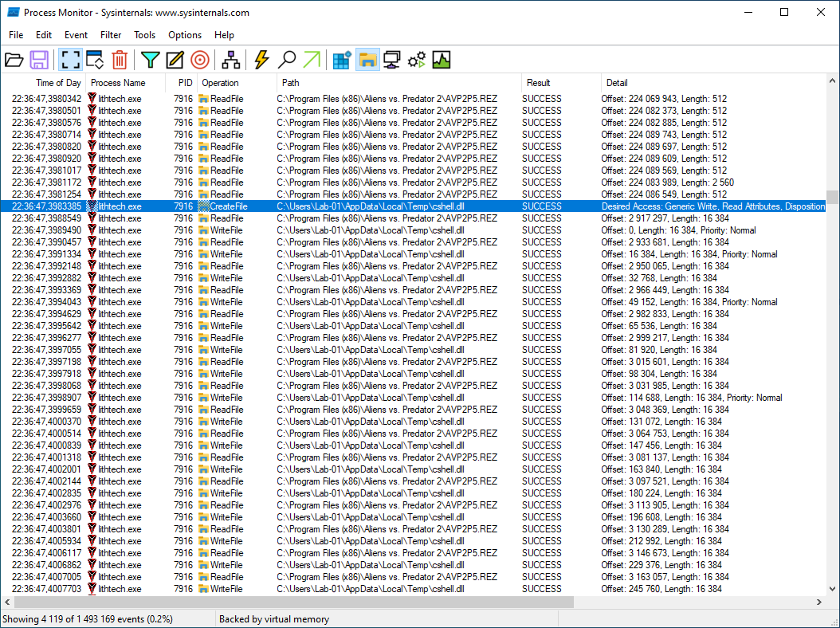Click lithtech.exe process at 22:36:47,3996277
840x628 pixels.
click(120, 338)
